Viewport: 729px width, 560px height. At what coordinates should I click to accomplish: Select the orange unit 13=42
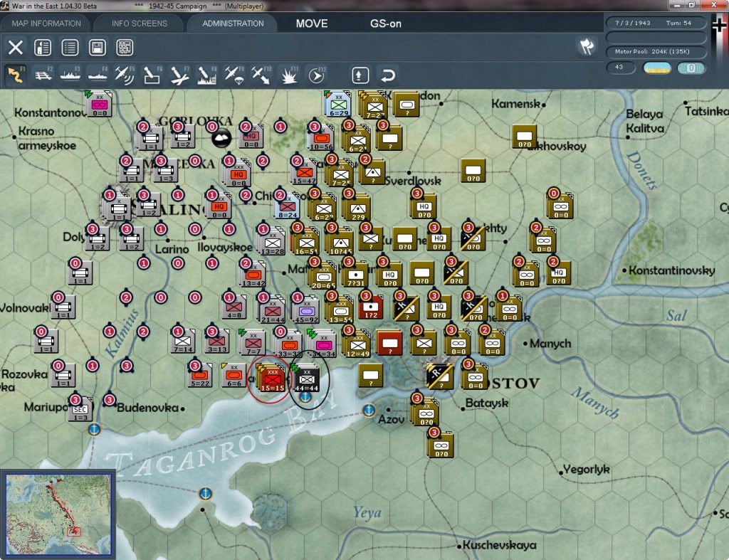(253, 275)
